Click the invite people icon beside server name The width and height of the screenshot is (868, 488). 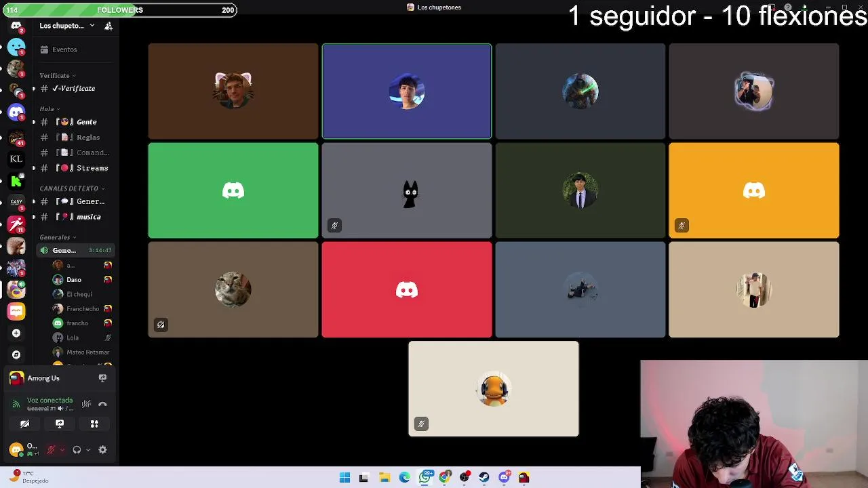(108, 26)
